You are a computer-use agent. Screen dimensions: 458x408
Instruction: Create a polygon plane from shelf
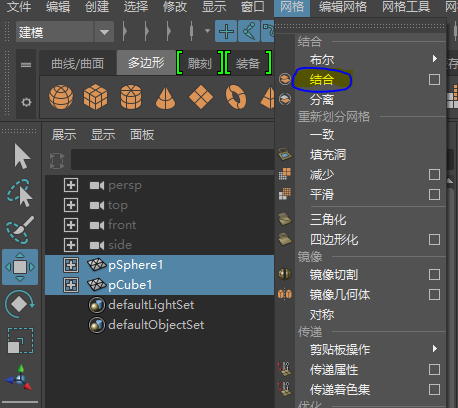coord(201,97)
